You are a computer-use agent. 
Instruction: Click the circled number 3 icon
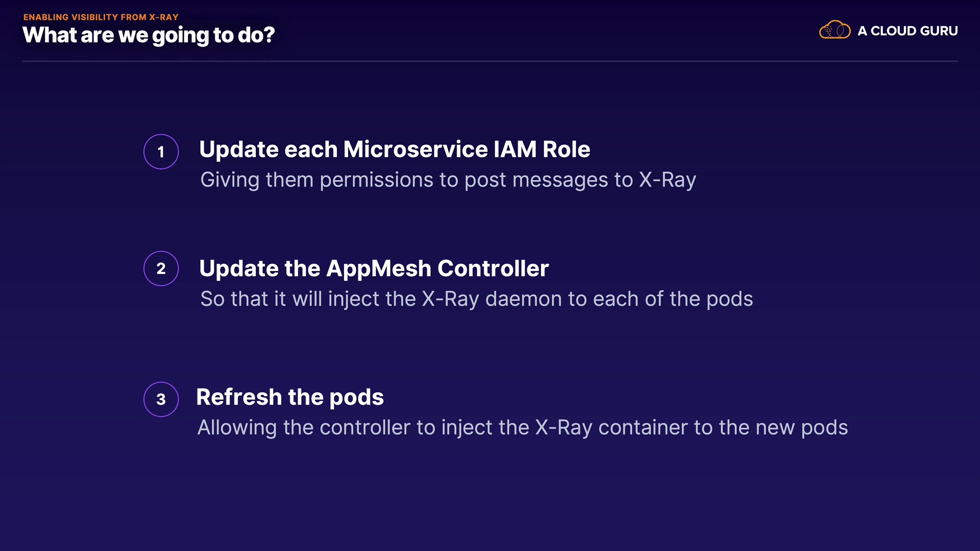(161, 399)
